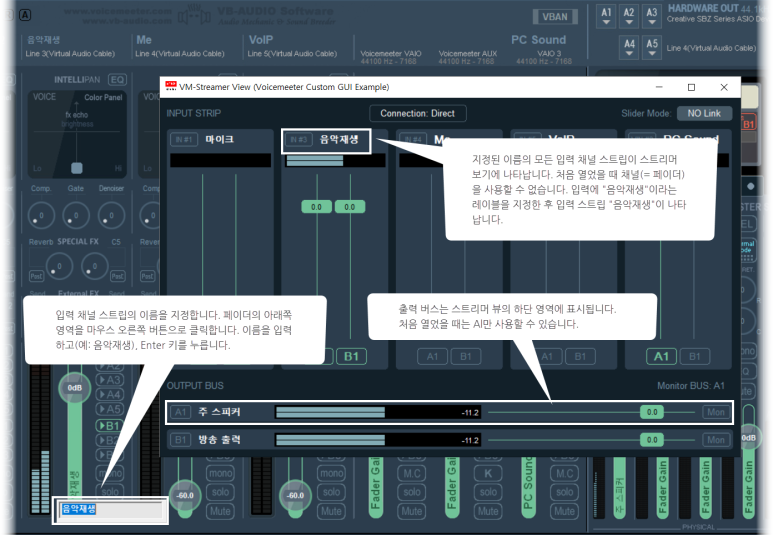This screenshot has height=535, width=773.
Task: Open the A2 hardware output device dropdown
Action: tap(629, 16)
